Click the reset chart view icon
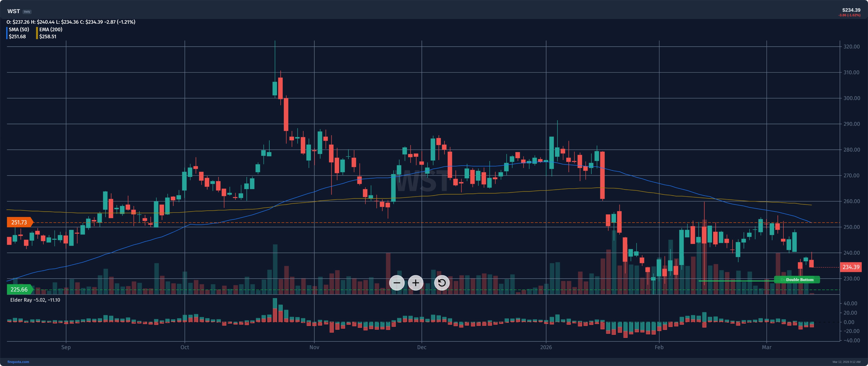 441,283
